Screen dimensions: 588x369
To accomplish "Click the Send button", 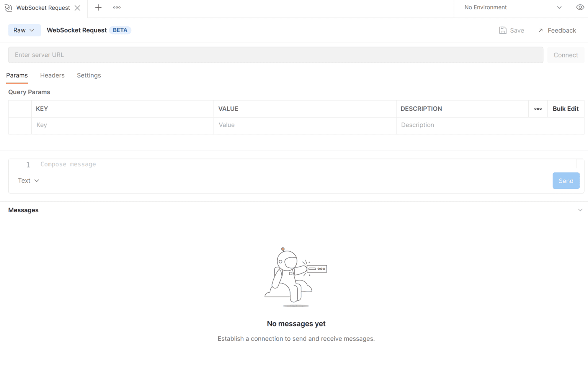I will (x=566, y=180).
